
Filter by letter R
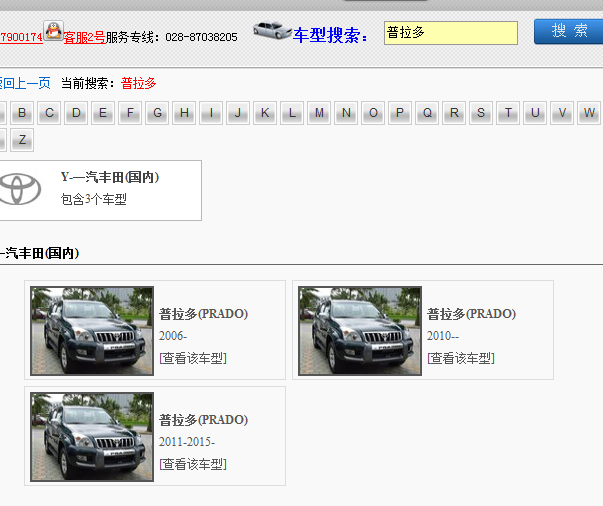point(454,113)
